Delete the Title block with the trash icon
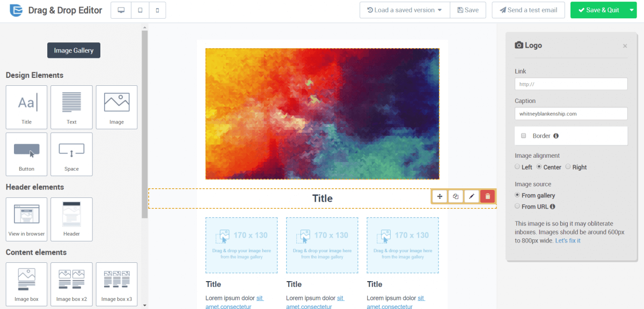 [487, 196]
